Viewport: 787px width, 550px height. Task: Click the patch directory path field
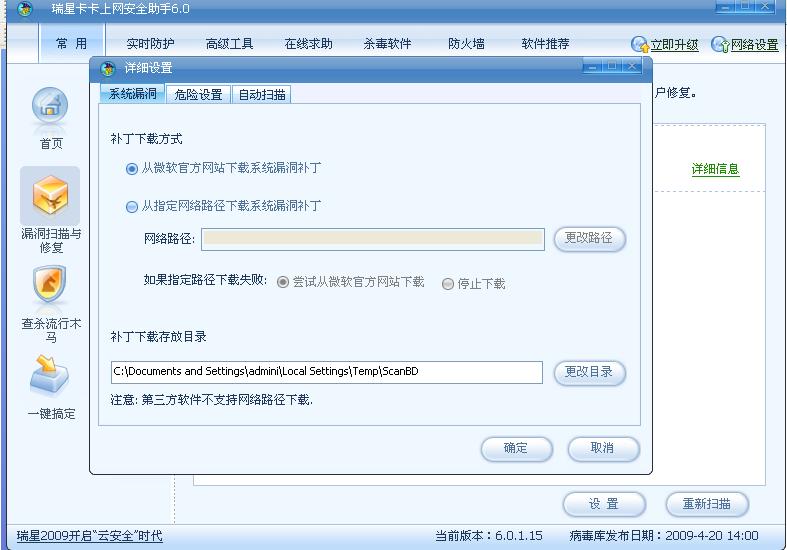327,372
